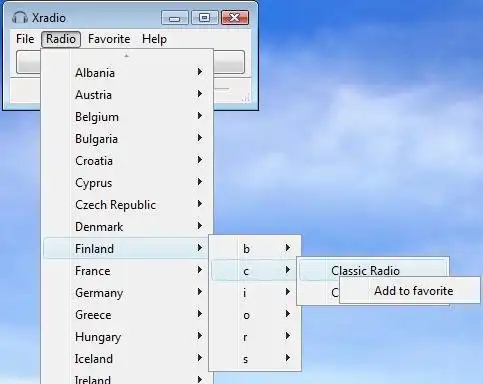The height and width of the screenshot is (384, 483).
Task: Maximize the Xradio window
Action: [204, 18]
